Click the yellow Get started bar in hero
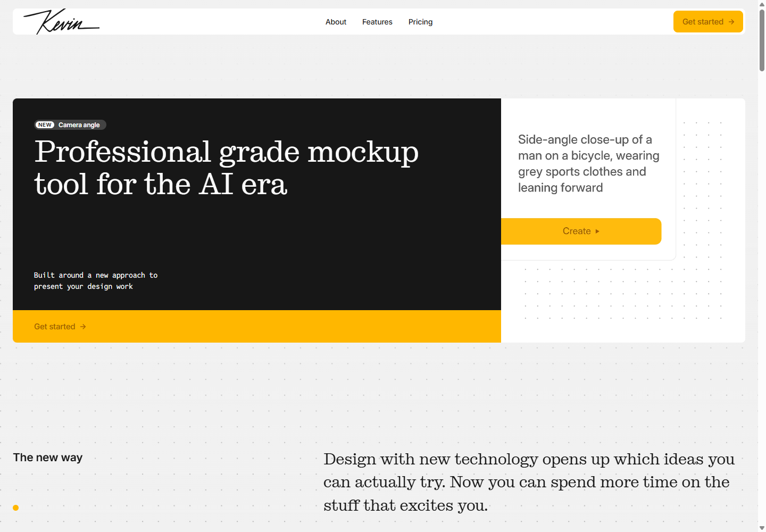Image resolution: width=766 pixels, height=532 pixels. [257, 327]
